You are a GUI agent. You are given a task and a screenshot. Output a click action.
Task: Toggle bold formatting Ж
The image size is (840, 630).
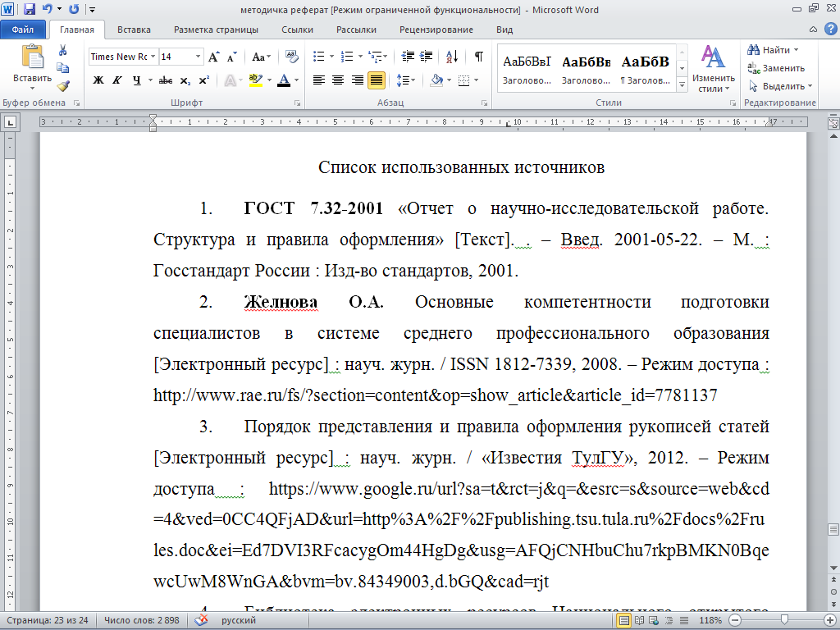[x=98, y=80]
